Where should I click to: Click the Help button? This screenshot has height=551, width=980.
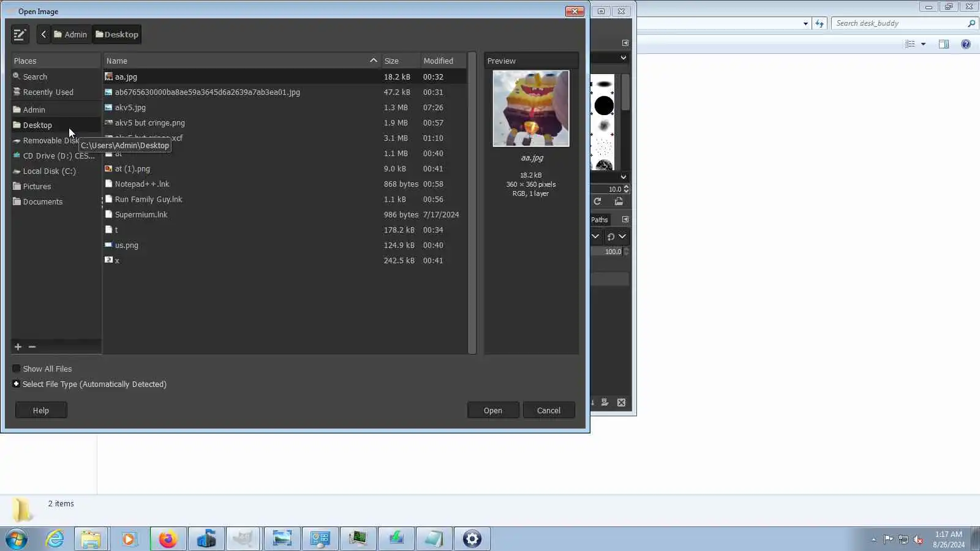coord(41,411)
